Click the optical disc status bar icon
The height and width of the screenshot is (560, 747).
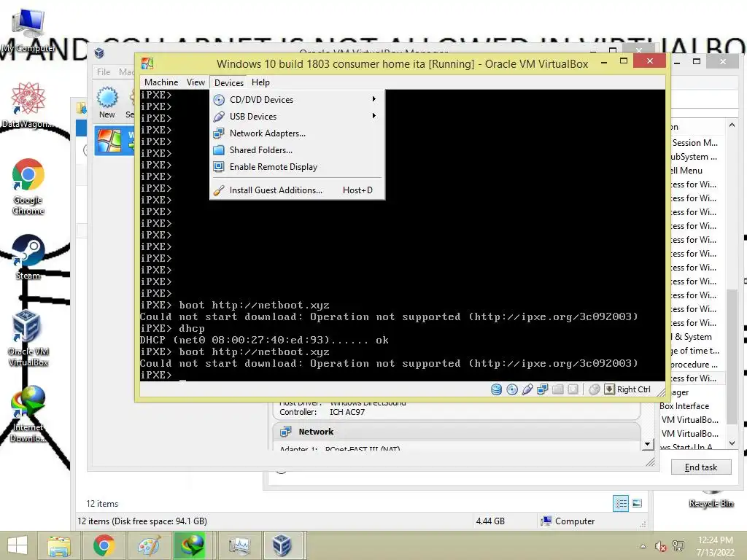511,389
